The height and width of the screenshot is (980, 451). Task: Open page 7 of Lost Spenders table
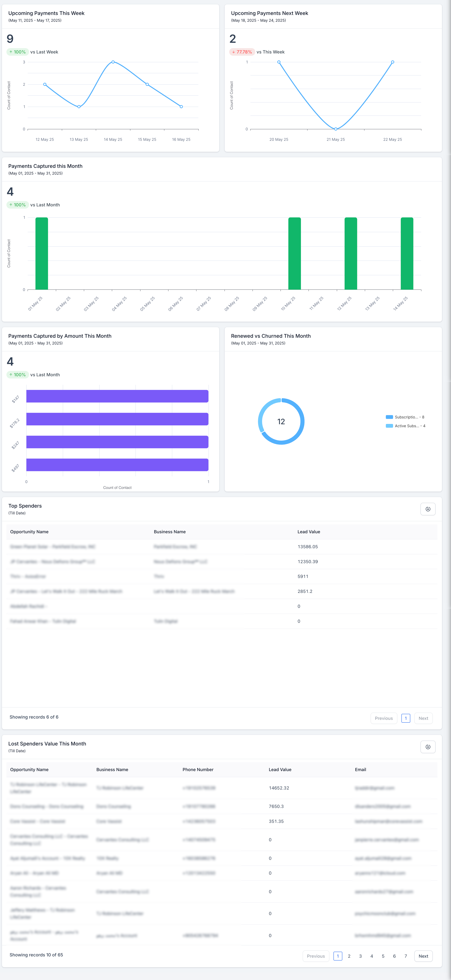(406, 956)
